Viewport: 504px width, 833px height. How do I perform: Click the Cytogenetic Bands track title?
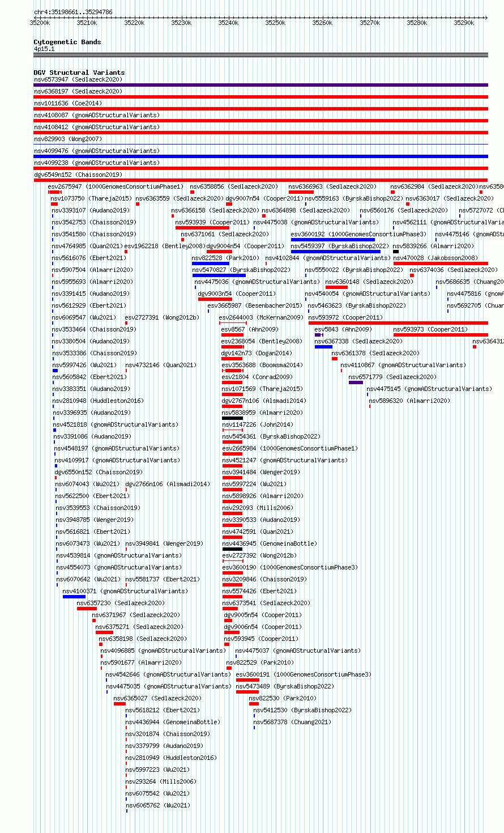(67, 42)
